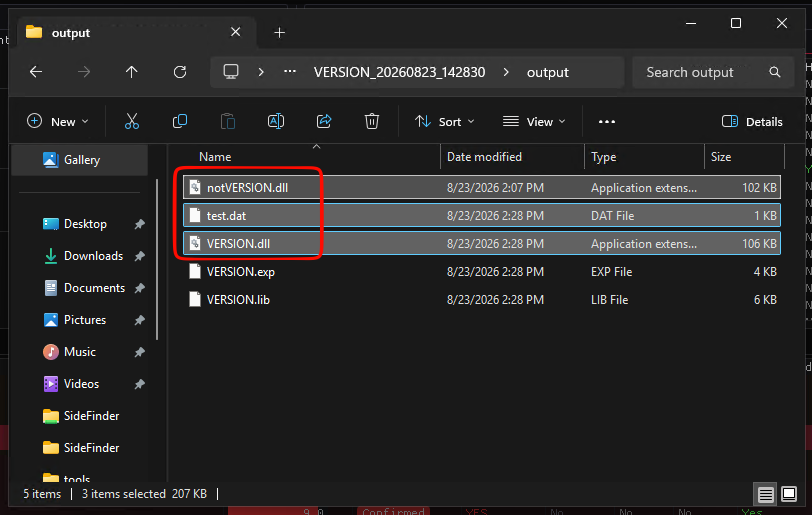Click the VERSION_20260823_142830 breadcrumb
The image size is (812, 515).
coord(399,72)
